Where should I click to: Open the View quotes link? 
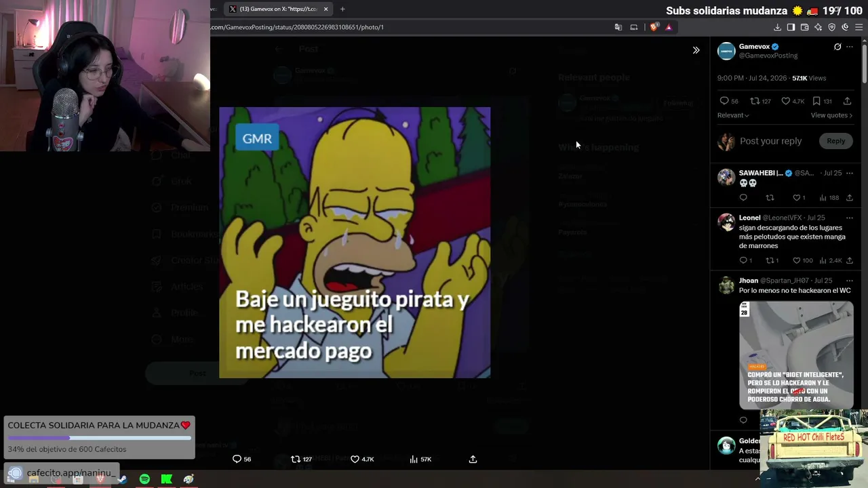[831, 115]
